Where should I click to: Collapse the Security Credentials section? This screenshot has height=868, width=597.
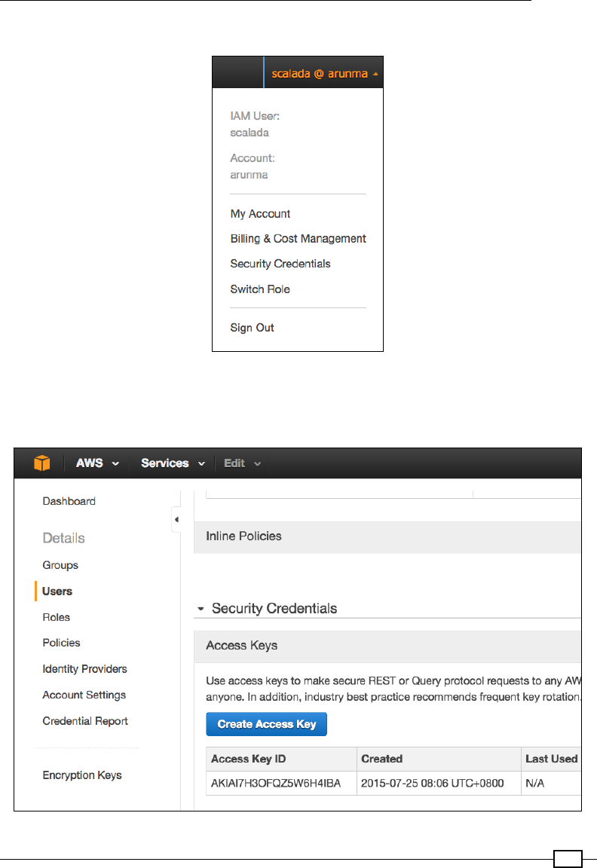coord(201,608)
